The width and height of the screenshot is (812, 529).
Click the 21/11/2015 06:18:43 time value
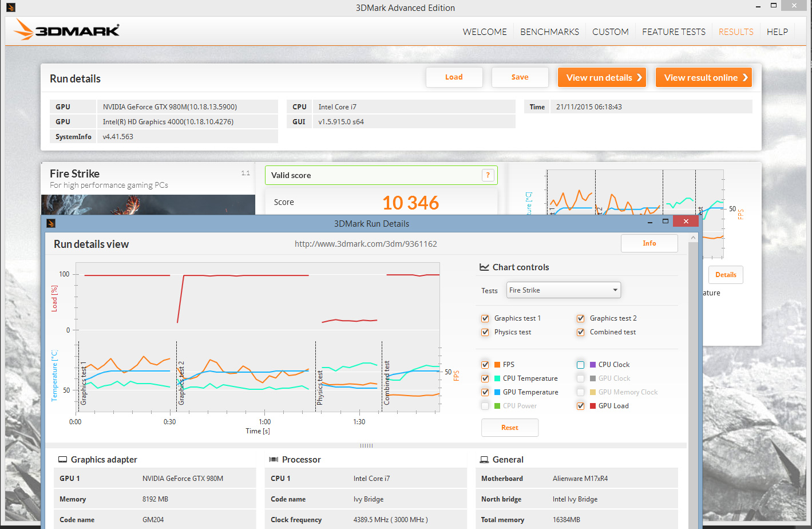point(589,107)
